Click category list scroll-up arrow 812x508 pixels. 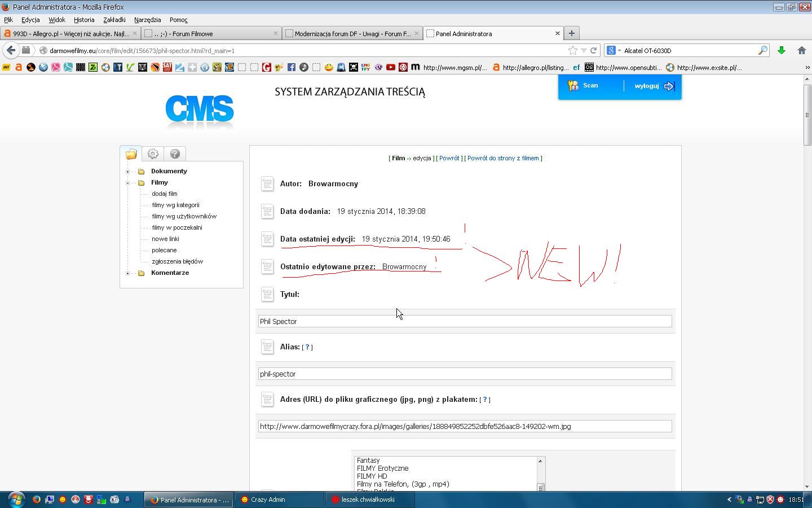tap(540, 461)
